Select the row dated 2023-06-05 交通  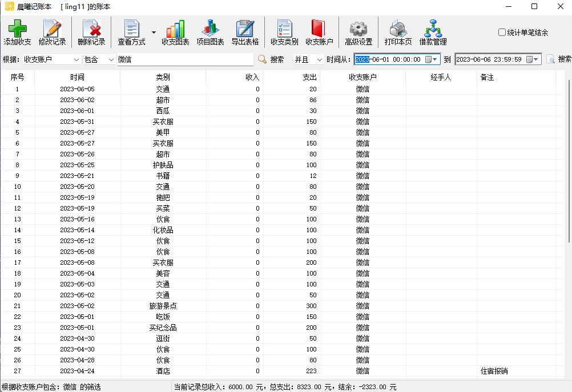coord(171,88)
